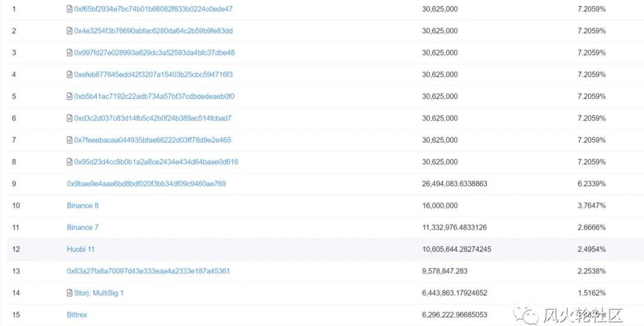644x326 pixels.
Task: Open address link starting 0xf65bf2934e7bc74b
Action: point(153,9)
